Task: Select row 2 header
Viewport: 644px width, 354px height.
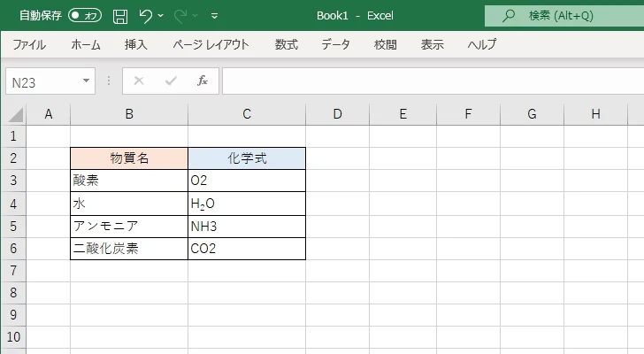Action: 13,158
